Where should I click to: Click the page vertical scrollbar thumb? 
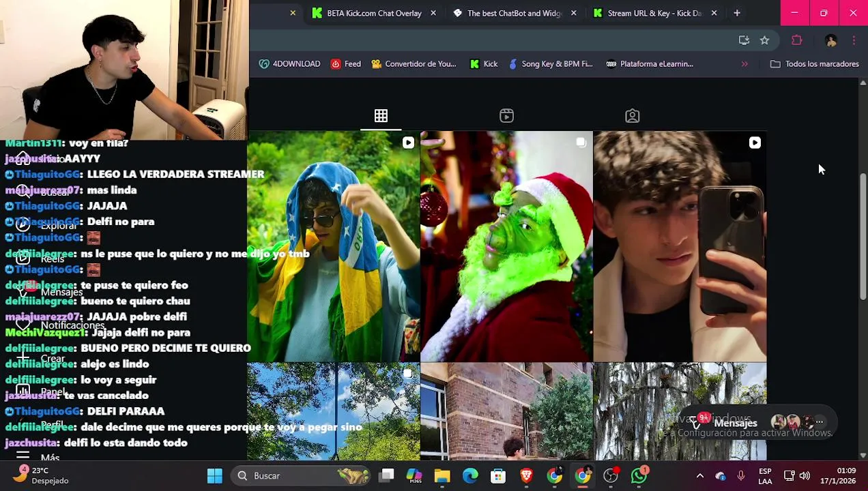[x=863, y=237]
